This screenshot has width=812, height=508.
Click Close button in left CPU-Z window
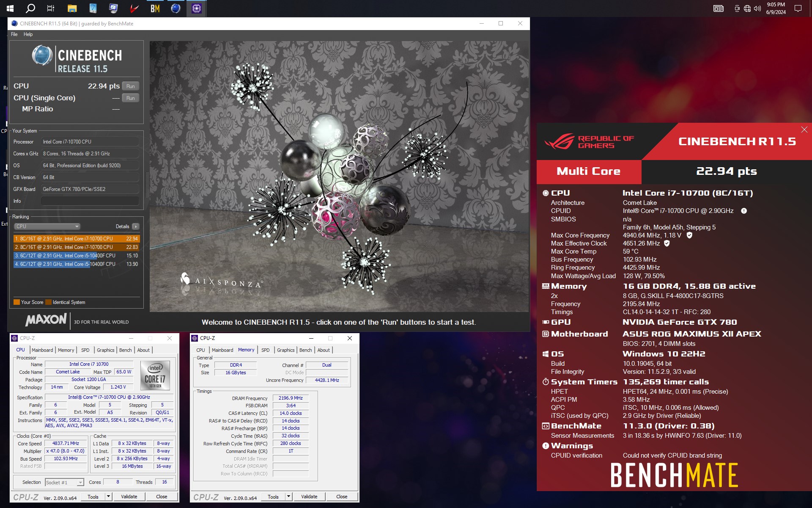(x=162, y=497)
